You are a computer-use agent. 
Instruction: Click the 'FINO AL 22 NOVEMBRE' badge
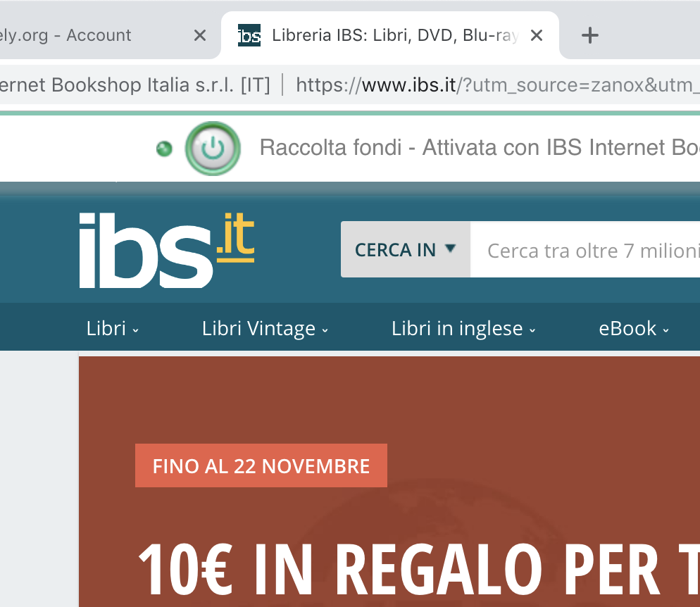coord(261,465)
